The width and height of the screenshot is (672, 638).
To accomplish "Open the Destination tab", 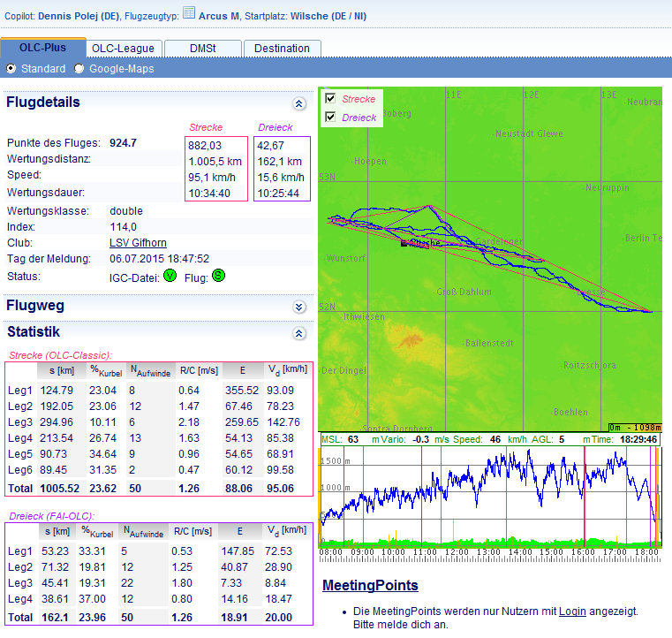I will (x=282, y=49).
